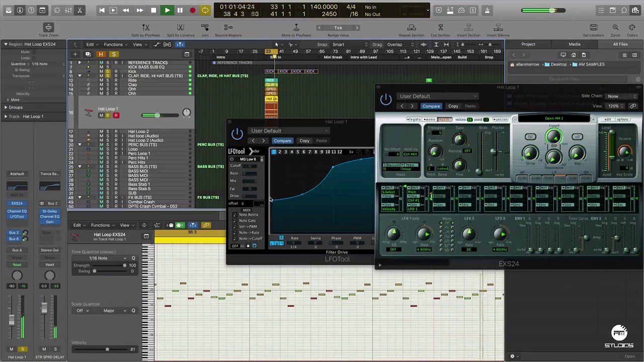The image size is (644, 362).
Task: Toggle EXS24 plugin power button
Action: [x=386, y=99]
